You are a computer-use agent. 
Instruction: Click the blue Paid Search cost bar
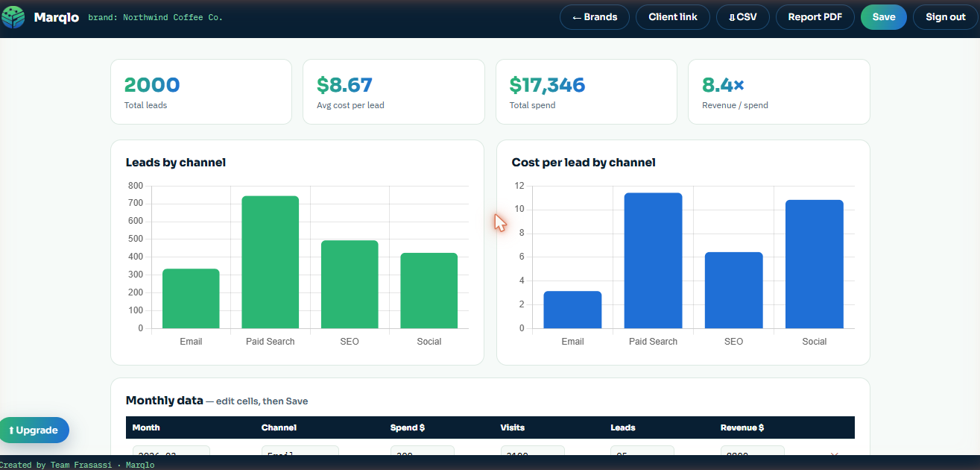coord(653,260)
